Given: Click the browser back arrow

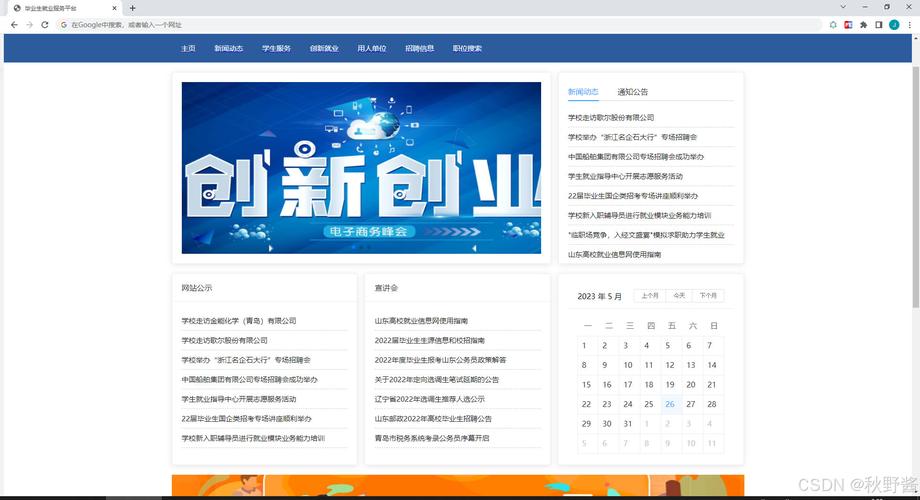Looking at the screenshot, I should pos(14,25).
